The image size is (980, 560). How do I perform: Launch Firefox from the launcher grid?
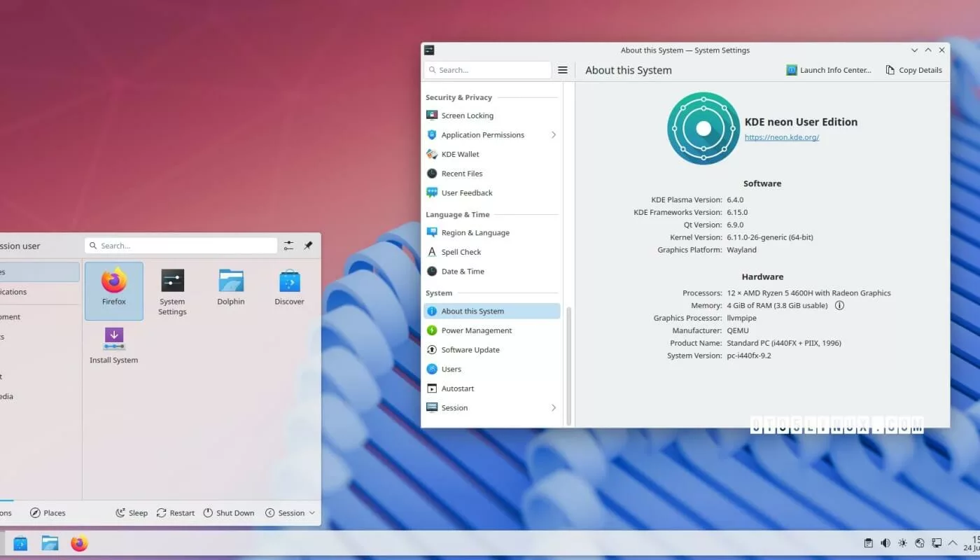[x=114, y=290]
